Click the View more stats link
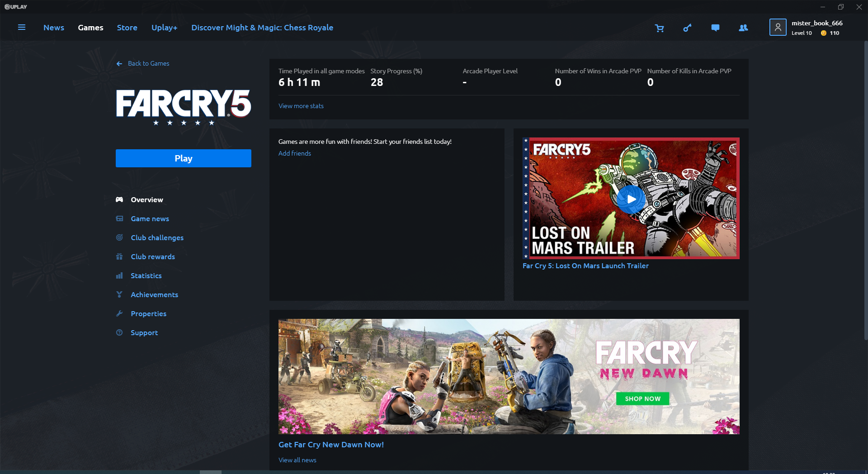The image size is (868, 474). 301,106
